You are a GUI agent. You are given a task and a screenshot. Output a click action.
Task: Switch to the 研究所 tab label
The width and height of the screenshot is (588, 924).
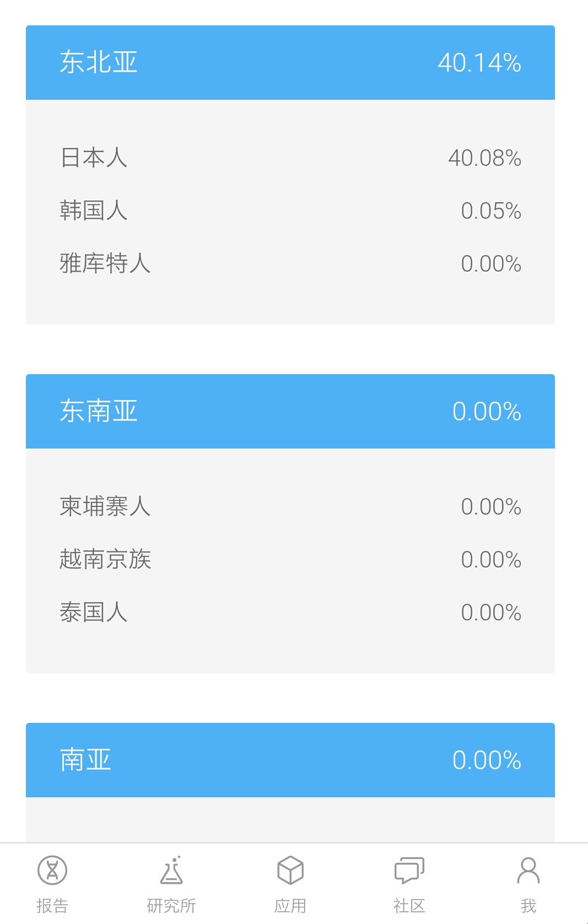coord(171,905)
